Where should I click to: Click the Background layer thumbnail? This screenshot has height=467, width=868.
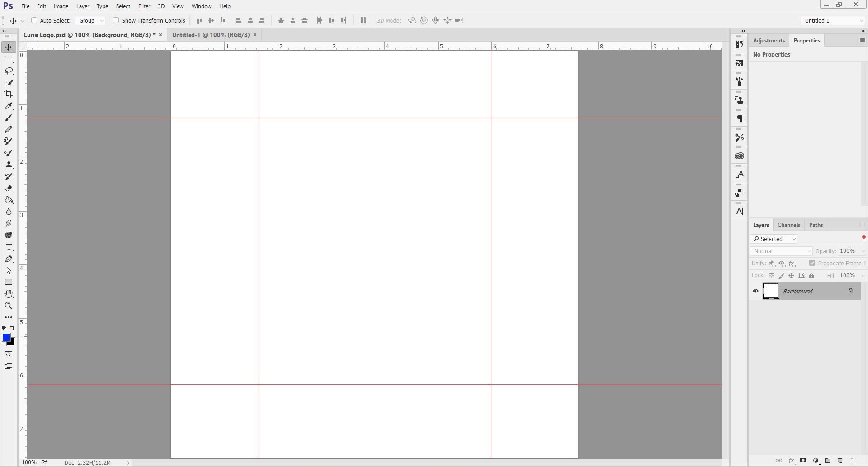771,291
